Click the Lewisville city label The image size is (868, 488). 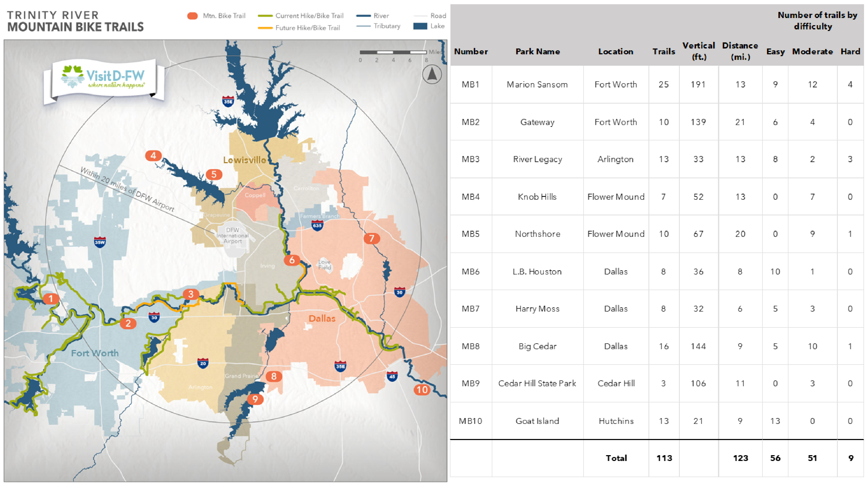(245, 160)
